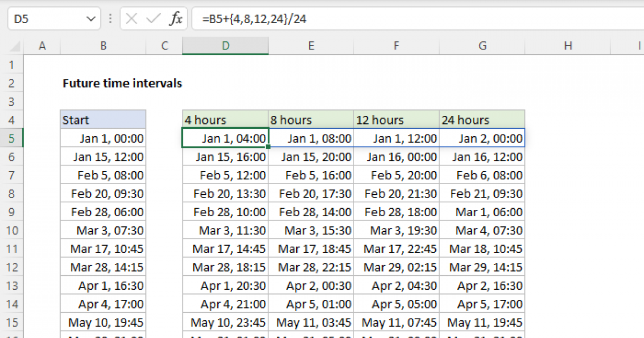Select row 5 header
The width and height of the screenshot is (644, 338).
12,138
